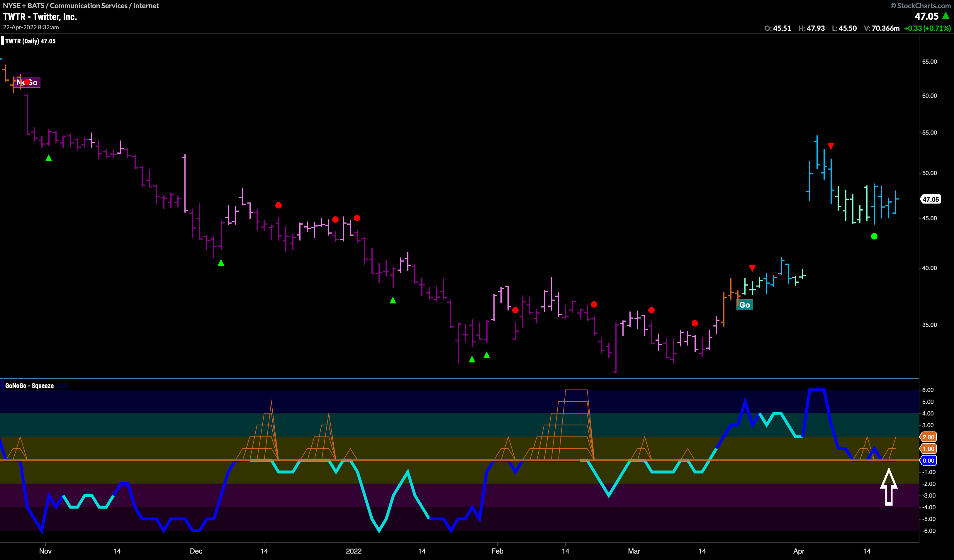
Task: Click the green up-triangle marker in early November
Action: pos(48,158)
